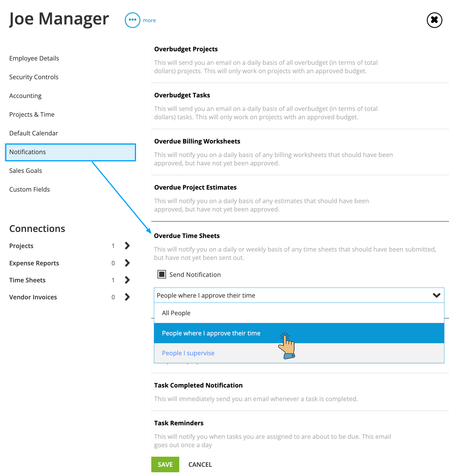Expand the Projects connections arrow

[x=127, y=246]
